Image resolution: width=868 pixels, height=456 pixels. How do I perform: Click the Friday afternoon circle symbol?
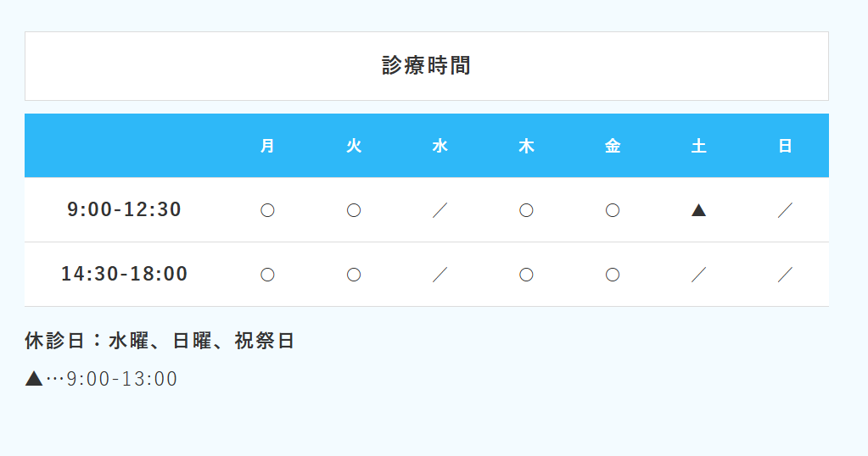tap(613, 275)
